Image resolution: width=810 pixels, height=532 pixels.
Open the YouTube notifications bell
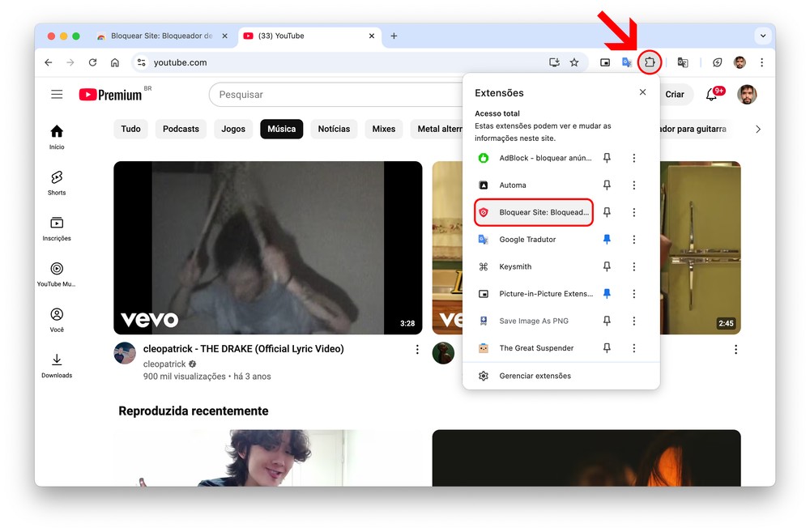coord(712,95)
